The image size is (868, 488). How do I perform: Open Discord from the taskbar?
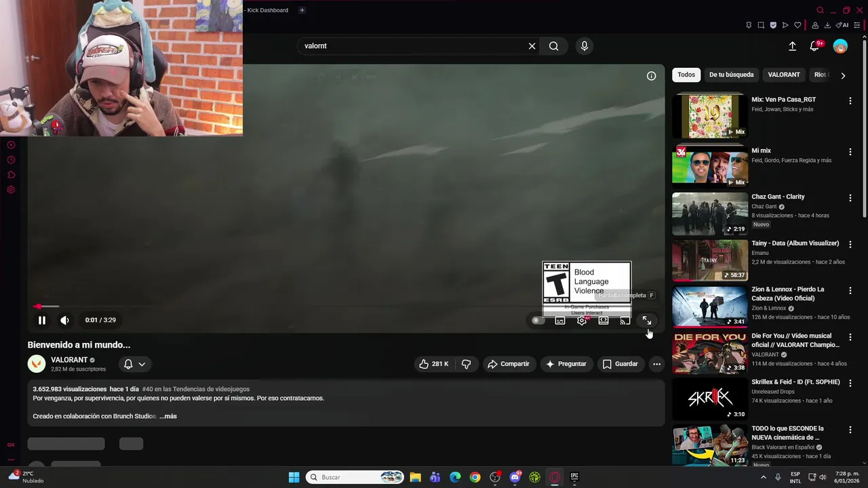tap(515, 477)
